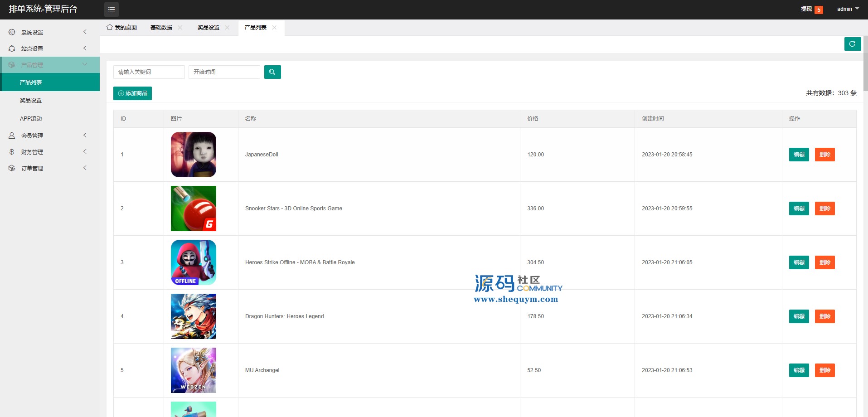Screen dimensions: 868x417
Task: Click the 添加商品 button
Action: tap(132, 93)
